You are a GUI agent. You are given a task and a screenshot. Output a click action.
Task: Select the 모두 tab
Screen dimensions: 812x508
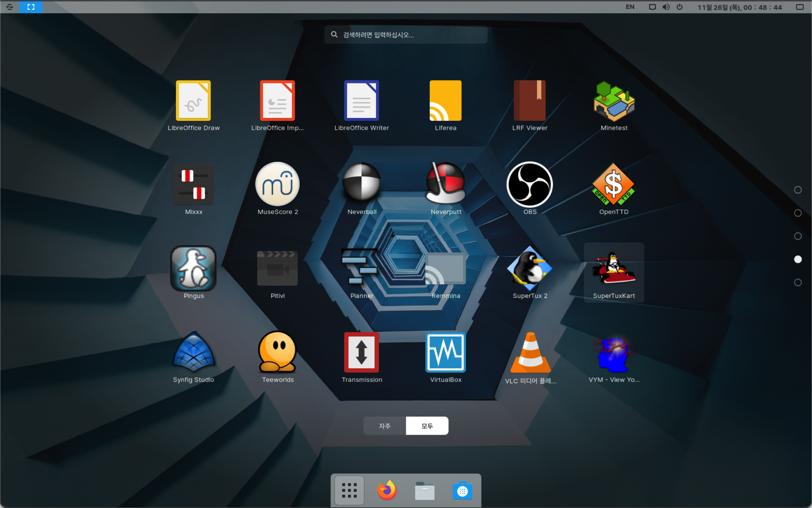[427, 426]
